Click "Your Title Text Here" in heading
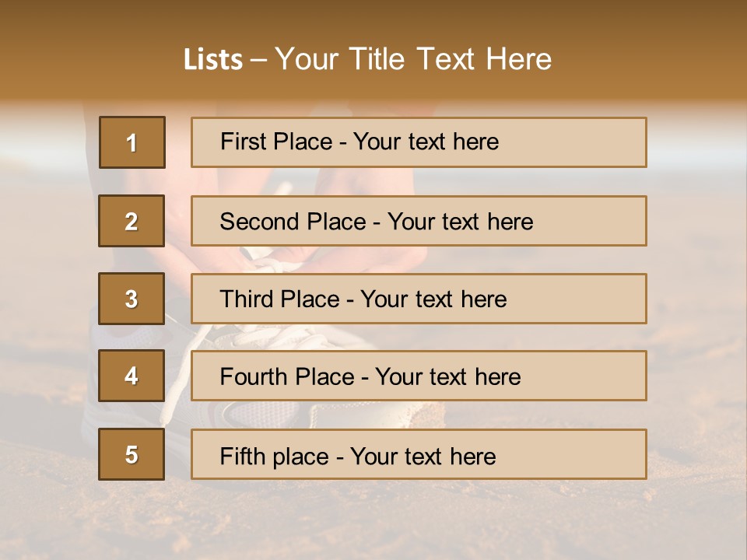Viewport: 747px width, 560px height. (413, 59)
